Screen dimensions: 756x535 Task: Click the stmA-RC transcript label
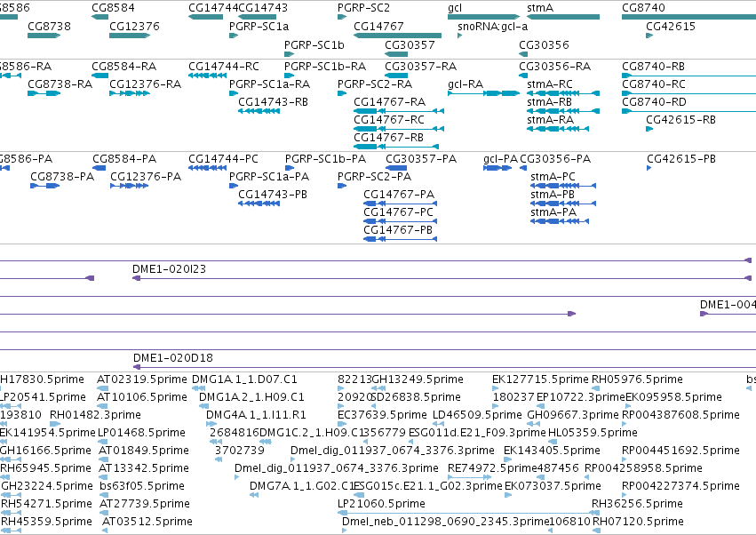[x=550, y=84]
